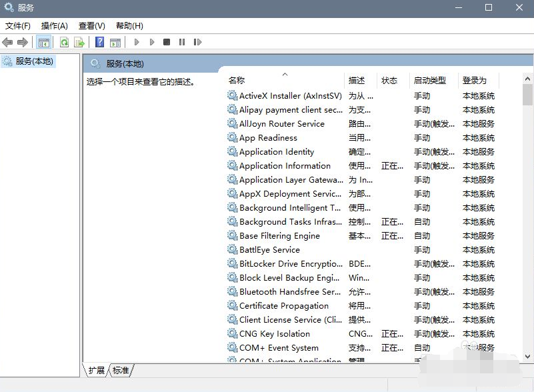Select the BattlEye Service entry
The height and width of the screenshot is (392, 534).
(x=269, y=250)
